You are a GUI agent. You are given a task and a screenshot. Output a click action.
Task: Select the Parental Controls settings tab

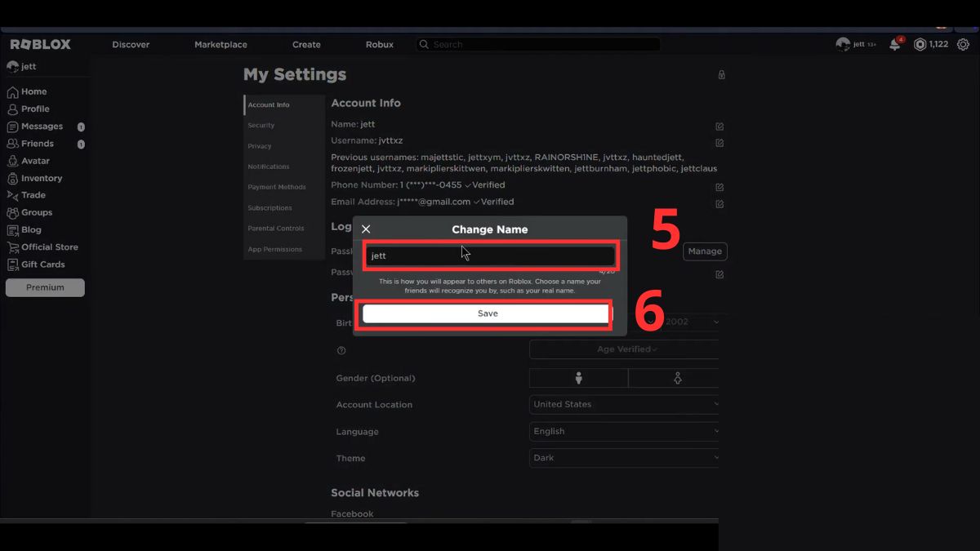[284, 229]
